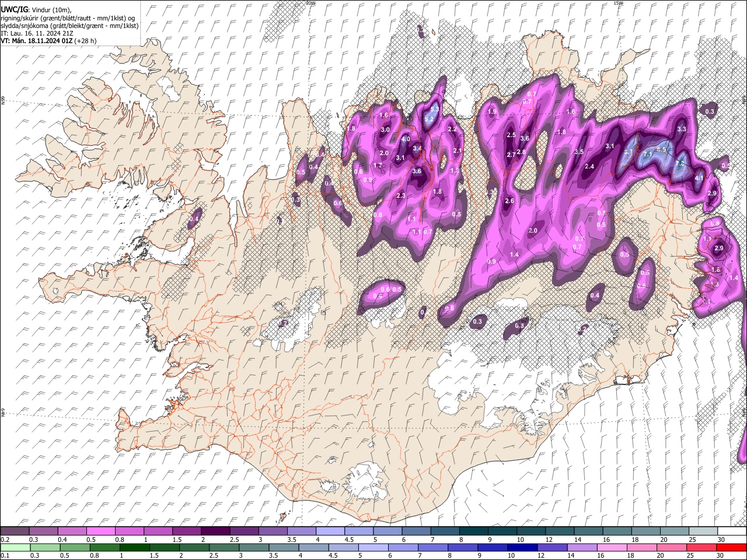Pick the bright pink snow swatch for 0.5 to 0.8
The height and width of the screenshot is (560, 747).
(x=100, y=531)
